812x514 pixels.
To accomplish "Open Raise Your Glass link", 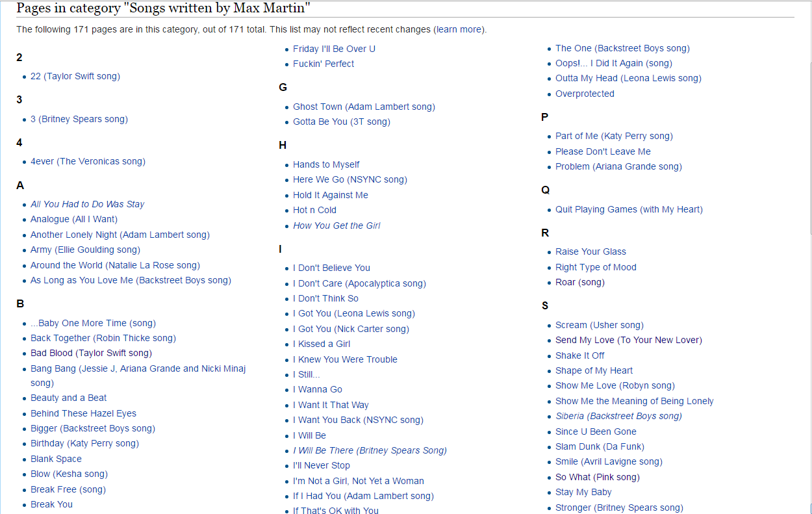I will [x=590, y=251].
